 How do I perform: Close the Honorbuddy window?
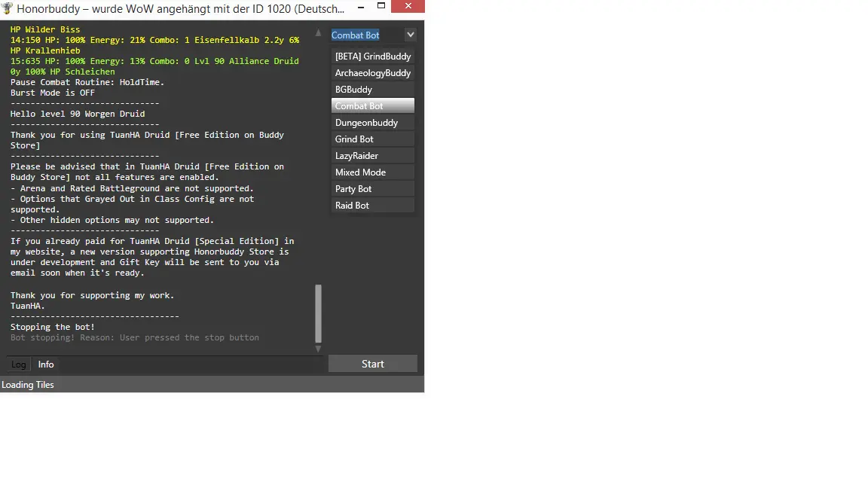408,6
